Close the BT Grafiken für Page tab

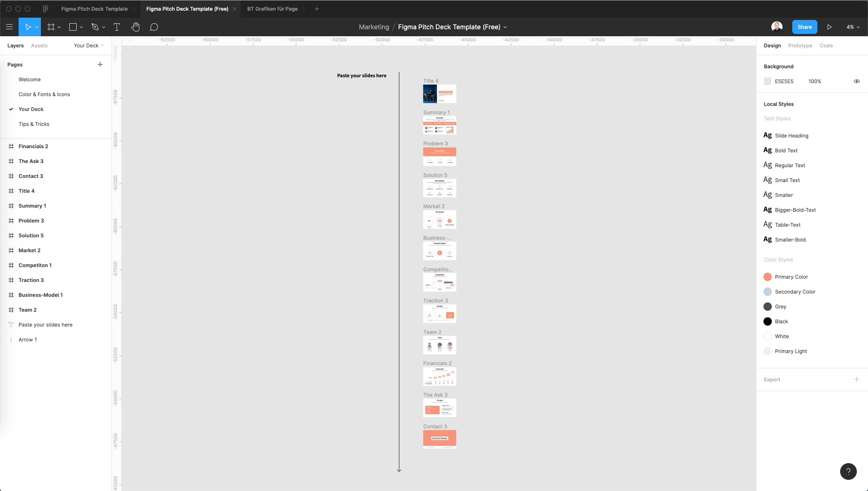click(304, 9)
